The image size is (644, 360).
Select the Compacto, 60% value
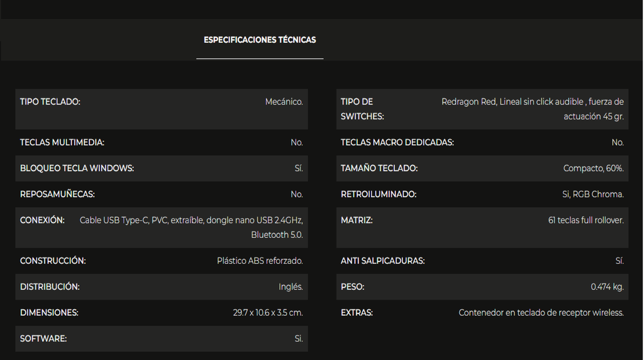[x=593, y=169]
